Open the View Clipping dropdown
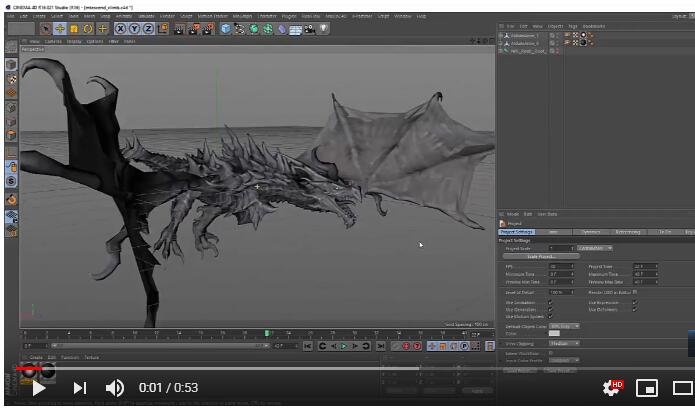 [564, 344]
